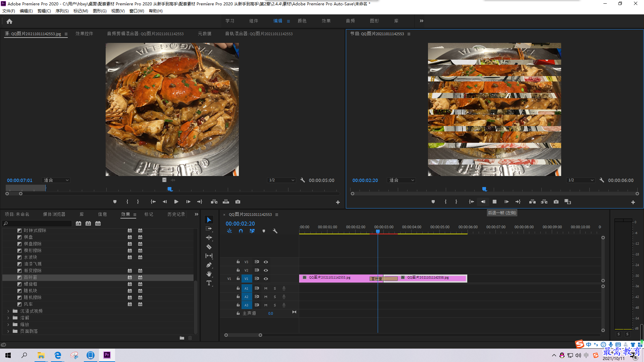Stop playback in program monitor

pos(494,202)
